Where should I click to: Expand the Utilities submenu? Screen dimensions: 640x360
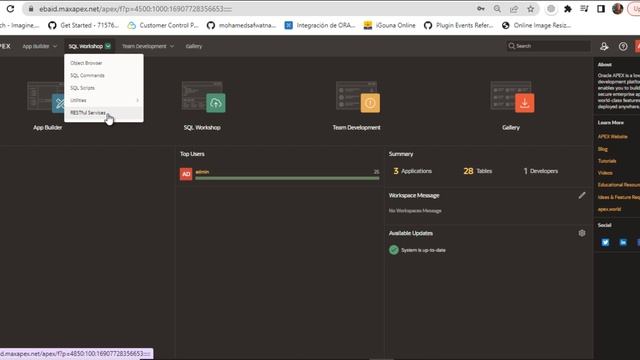(104, 100)
